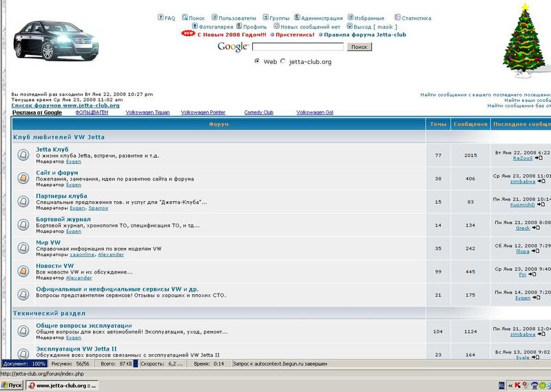Open moderator Alexander in Новости VW row
The height and width of the screenshot is (392, 551).
[79, 278]
